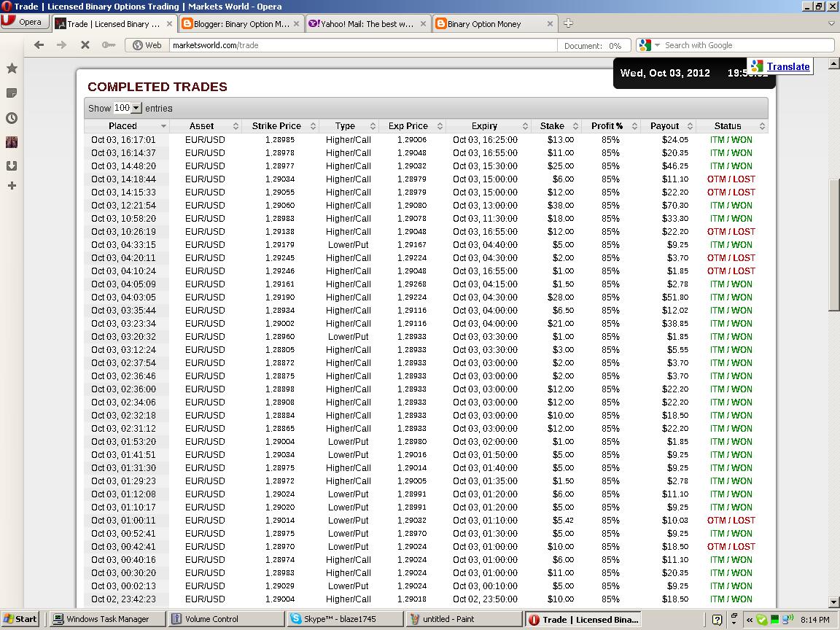Sort by the Payout column header
This screenshot has width=840, height=630.
point(668,126)
